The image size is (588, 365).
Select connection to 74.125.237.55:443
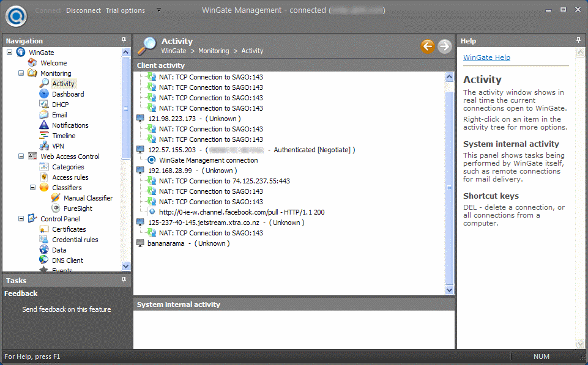225,181
